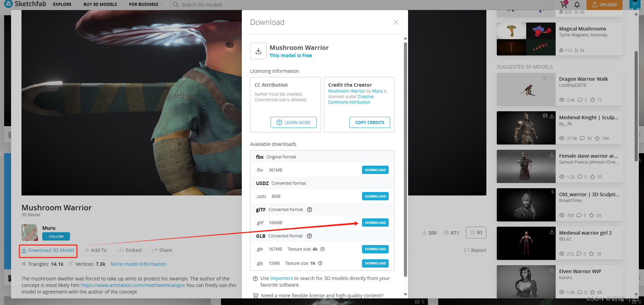The height and width of the screenshot is (305, 644).
Task: Click the downloads count 200
Action: point(429,233)
